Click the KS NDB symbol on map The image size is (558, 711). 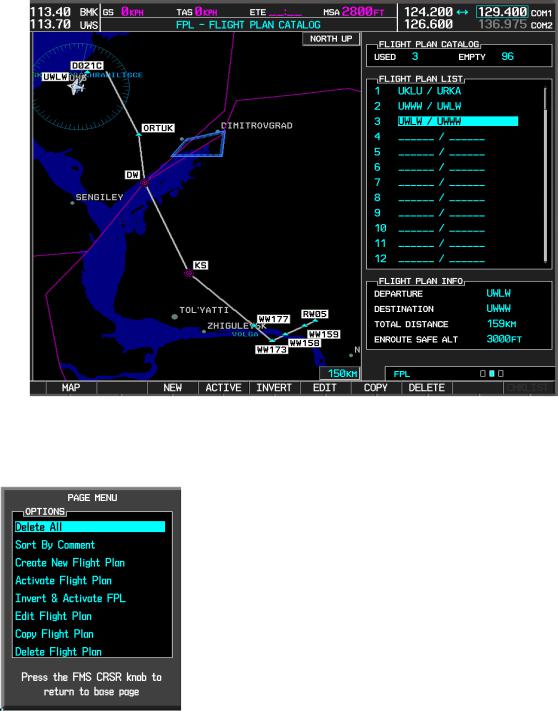click(x=189, y=273)
